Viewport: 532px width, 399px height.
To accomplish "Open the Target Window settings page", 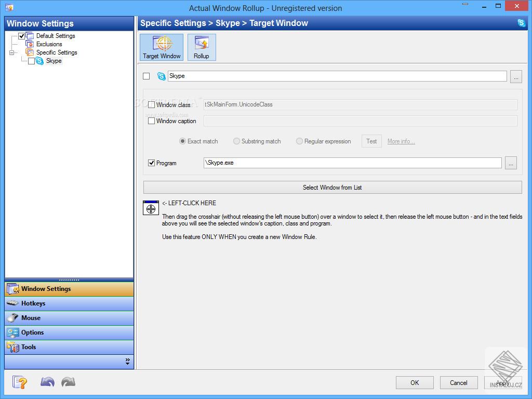I will (162, 47).
